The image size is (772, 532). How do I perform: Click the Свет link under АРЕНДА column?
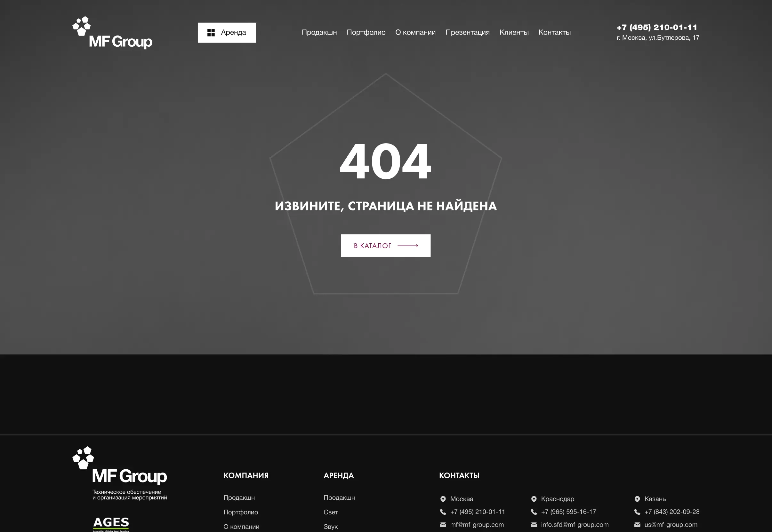tap(331, 512)
